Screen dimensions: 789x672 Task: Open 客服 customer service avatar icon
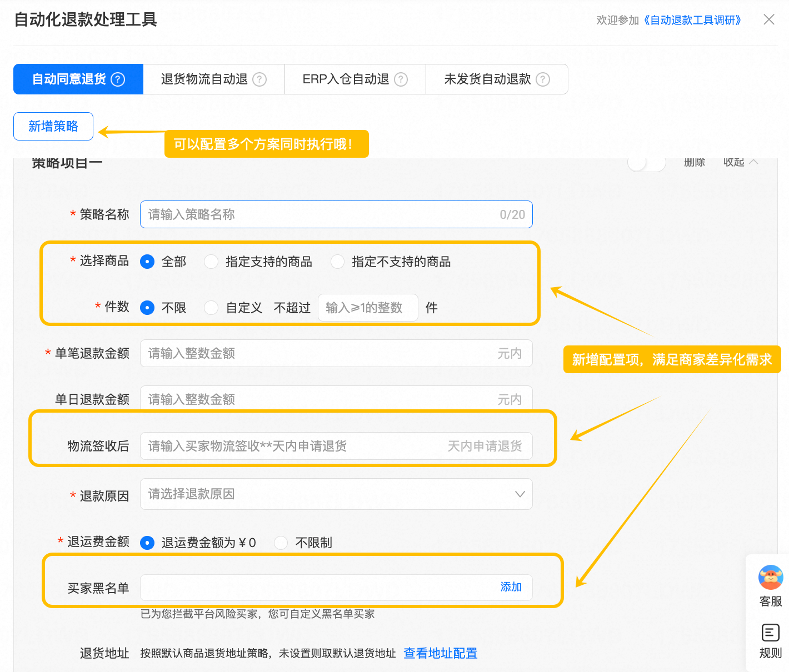tap(770, 578)
